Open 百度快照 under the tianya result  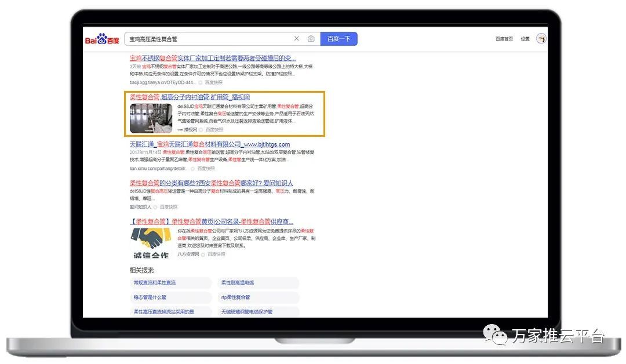(x=215, y=82)
